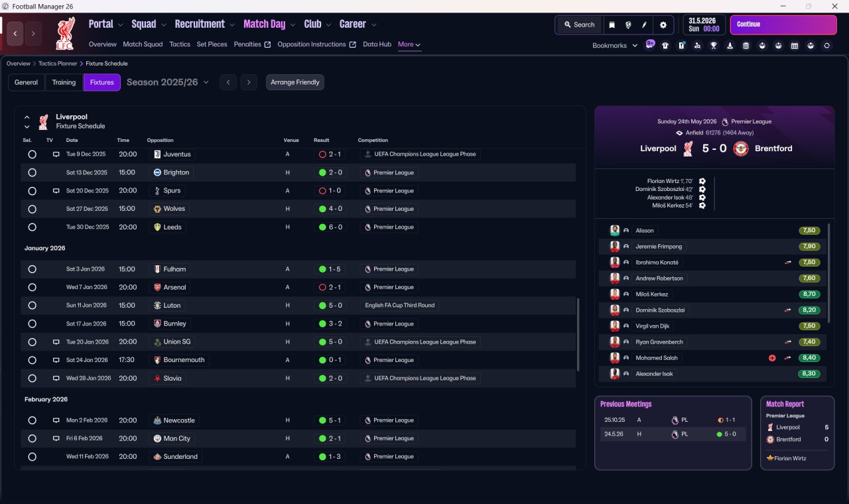Select the Juventus fixture radio button
849x504 pixels.
[32, 154]
